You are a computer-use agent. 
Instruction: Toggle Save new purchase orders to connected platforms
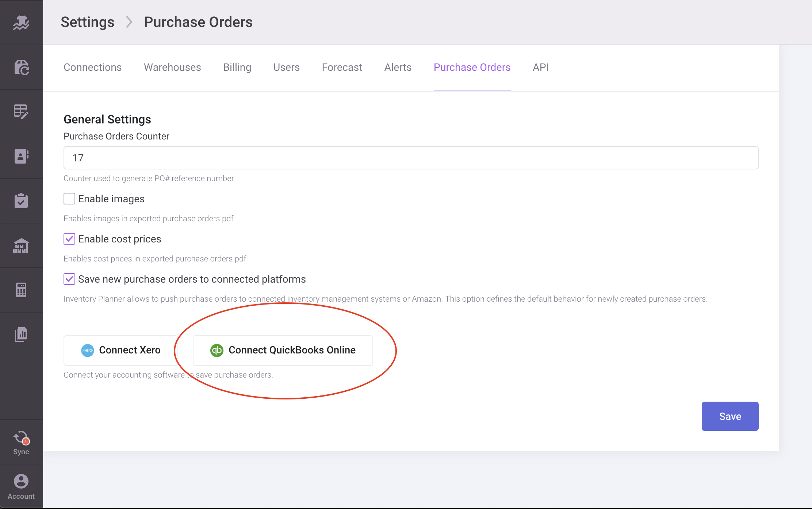pyautogui.click(x=69, y=279)
